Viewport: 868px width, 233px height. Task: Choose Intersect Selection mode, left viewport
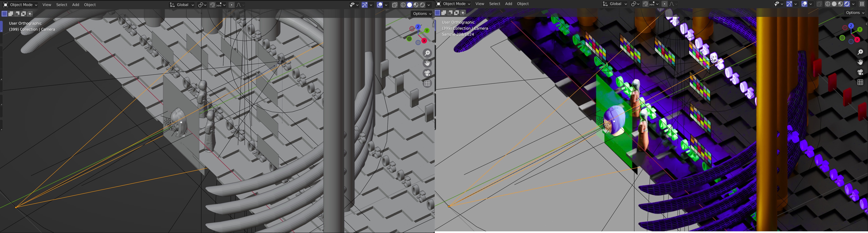click(x=30, y=14)
